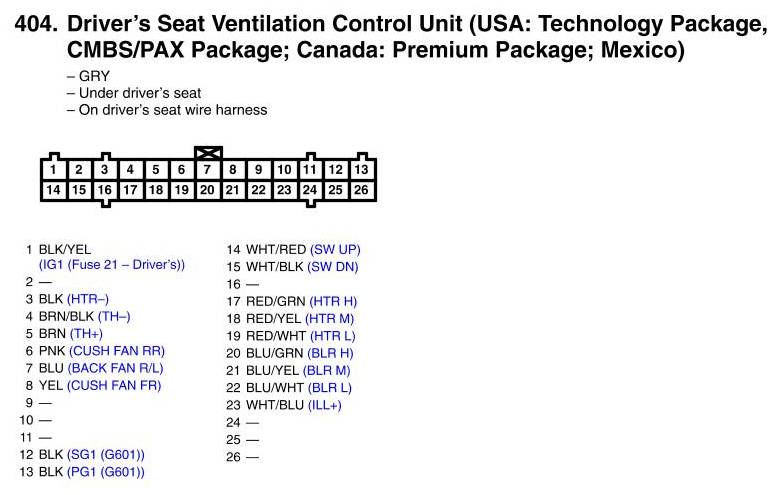Click the SW UP link
This screenshot has width=774, height=495.
[335, 249]
